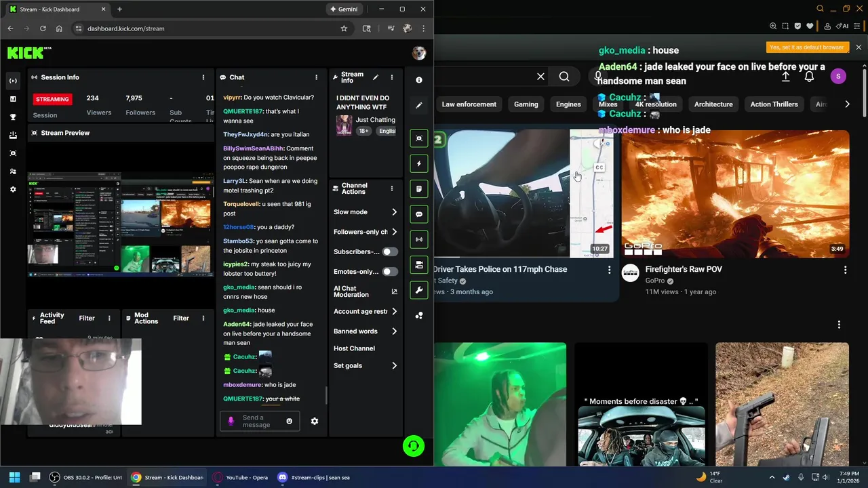Open Channel Actions three-dot menu

click(x=391, y=188)
